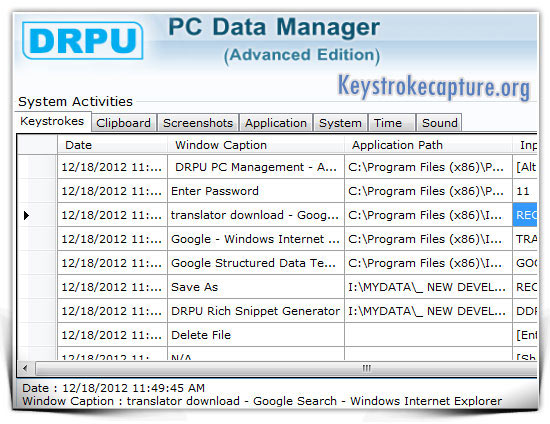
Task: Select the DRPU logo
Action: [x=82, y=41]
